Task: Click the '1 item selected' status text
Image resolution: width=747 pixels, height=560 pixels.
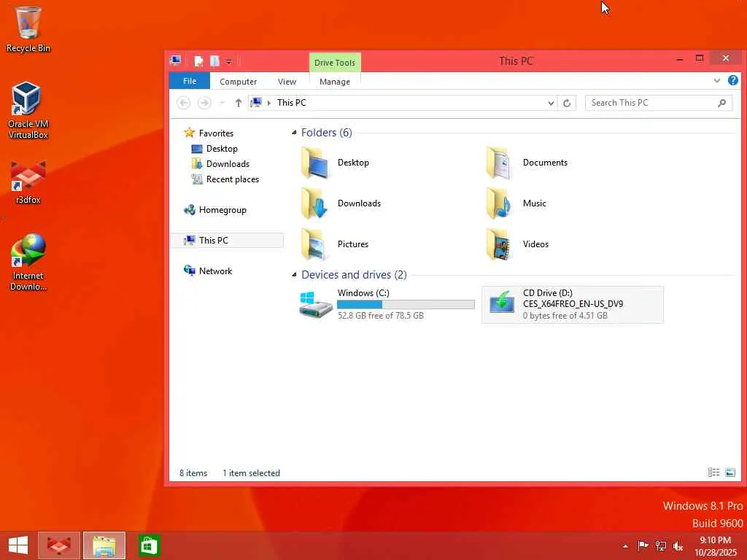Action: tap(252, 472)
